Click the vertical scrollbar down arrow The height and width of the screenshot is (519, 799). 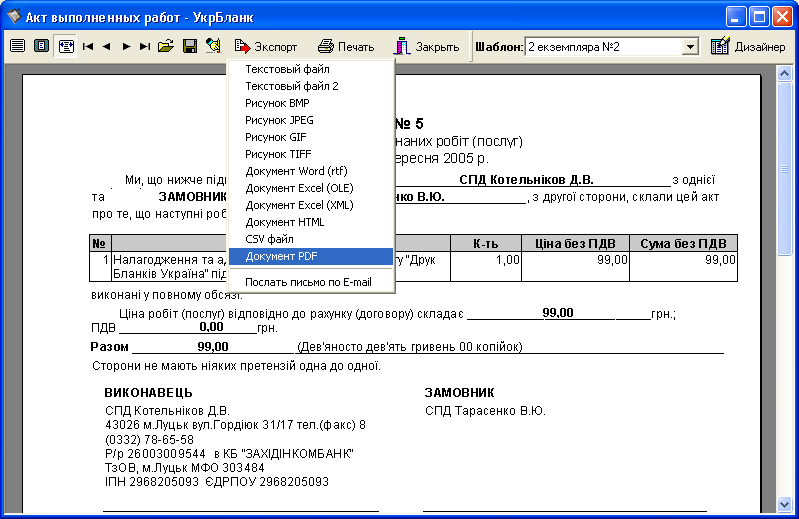(x=785, y=503)
